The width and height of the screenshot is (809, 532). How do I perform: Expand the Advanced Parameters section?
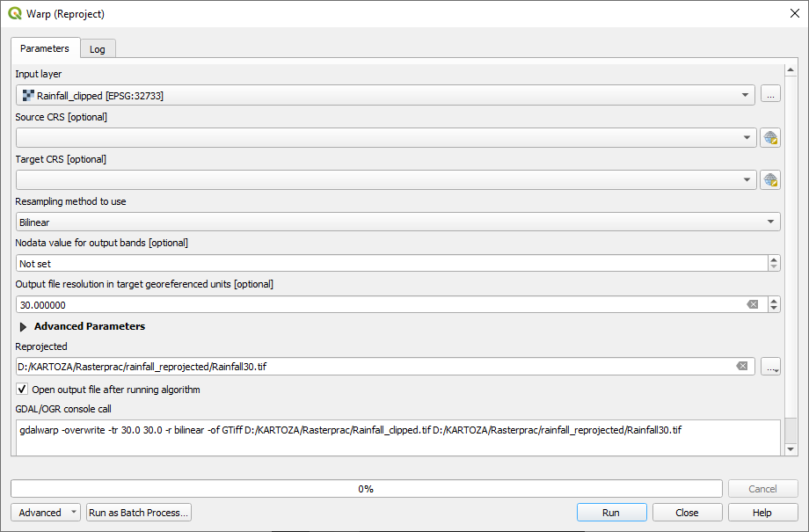point(24,327)
